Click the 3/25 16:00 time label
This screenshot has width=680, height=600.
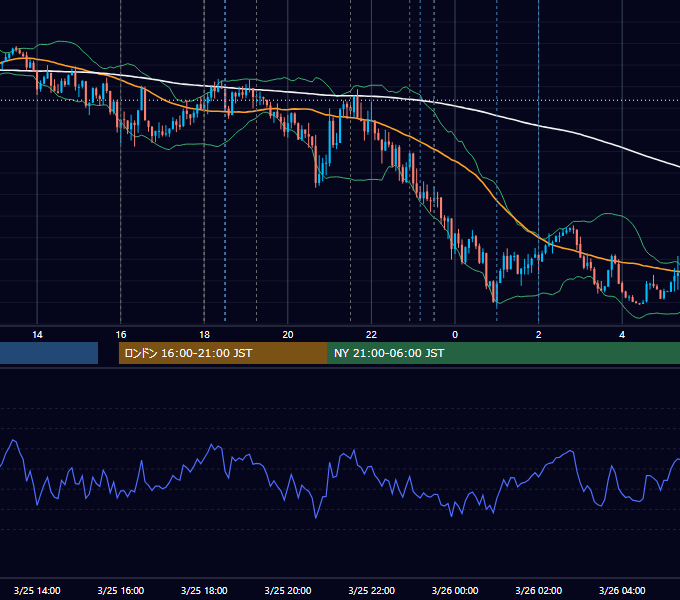pos(121,590)
